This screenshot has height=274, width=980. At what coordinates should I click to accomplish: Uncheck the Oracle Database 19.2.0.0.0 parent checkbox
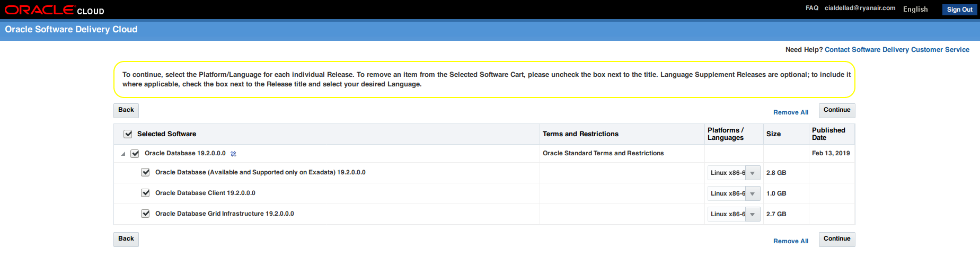[135, 154]
